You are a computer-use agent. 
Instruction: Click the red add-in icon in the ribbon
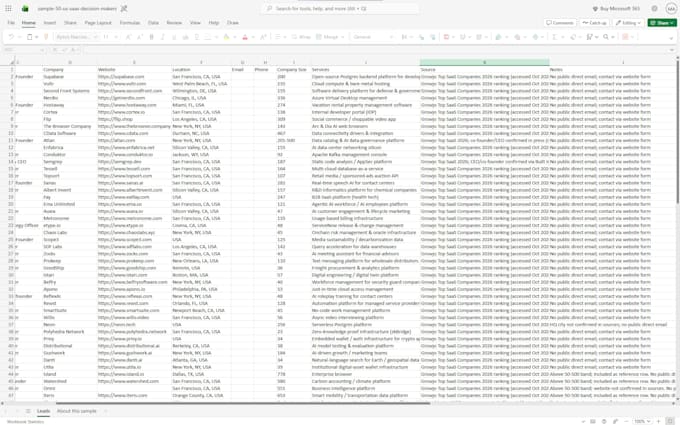(x=625, y=37)
